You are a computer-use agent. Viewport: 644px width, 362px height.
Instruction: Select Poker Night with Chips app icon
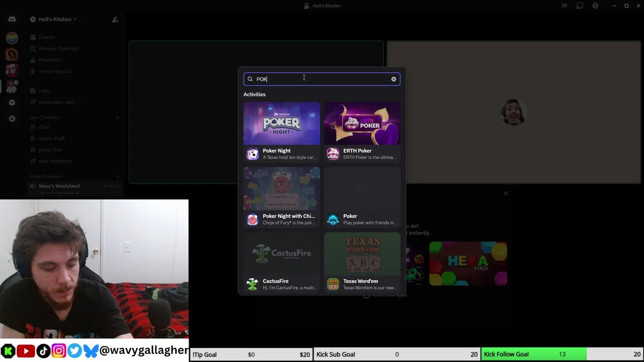coord(253,219)
